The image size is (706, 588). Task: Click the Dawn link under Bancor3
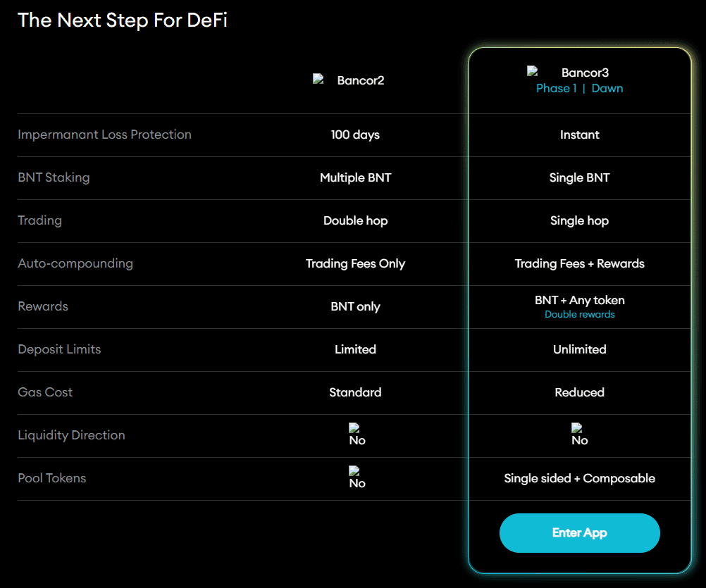pyautogui.click(x=607, y=89)
